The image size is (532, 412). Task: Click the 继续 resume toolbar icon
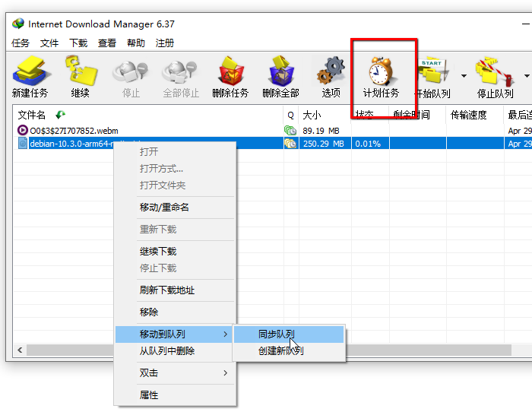tap(81, 71)
